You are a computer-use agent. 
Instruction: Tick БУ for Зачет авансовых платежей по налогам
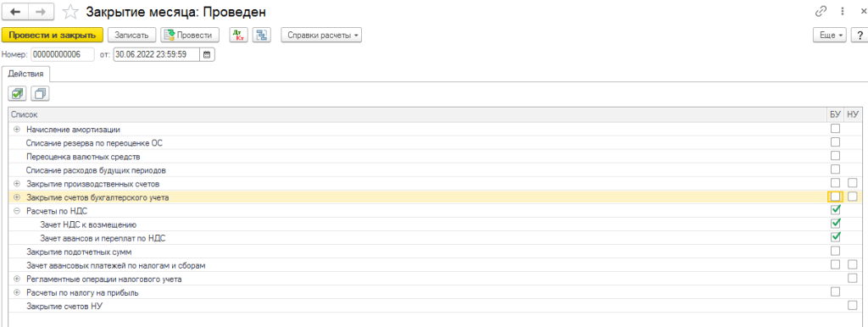(x=835, y=264)
